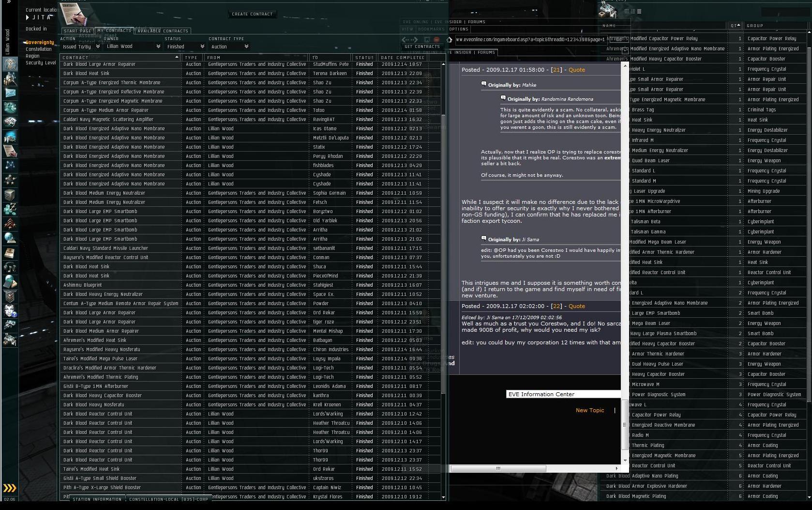Open the Status dropdown showing Finished
This screenshot has width=812, height=510.
tap(185, 46)
